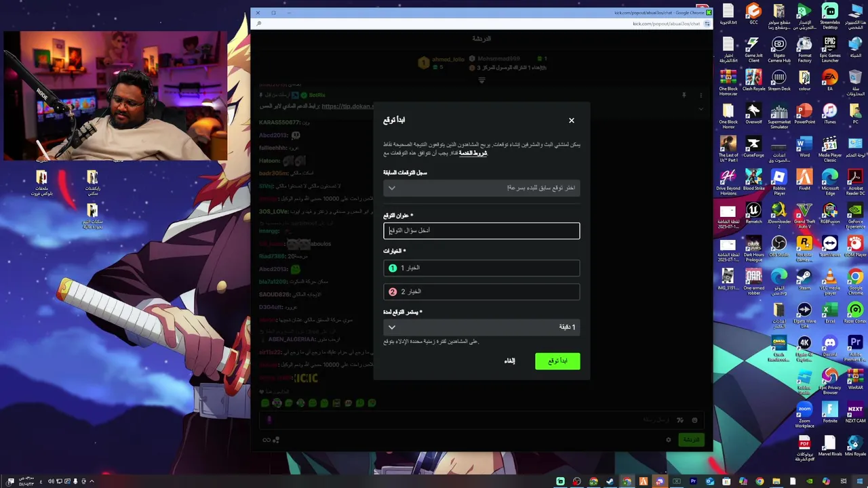868x488 pixels.
Task: Open GCC desktop shortcut
Action: click(753, 14)
